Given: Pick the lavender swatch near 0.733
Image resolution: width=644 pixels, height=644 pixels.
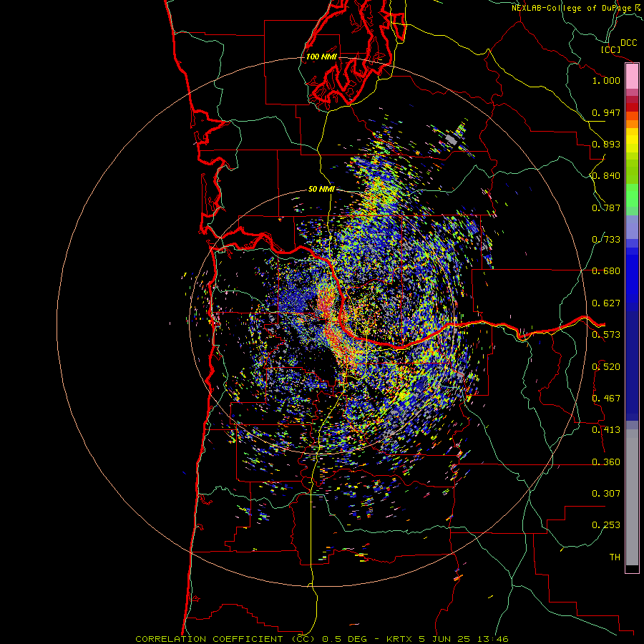Looking at the screenshot, I should (632, 227).
